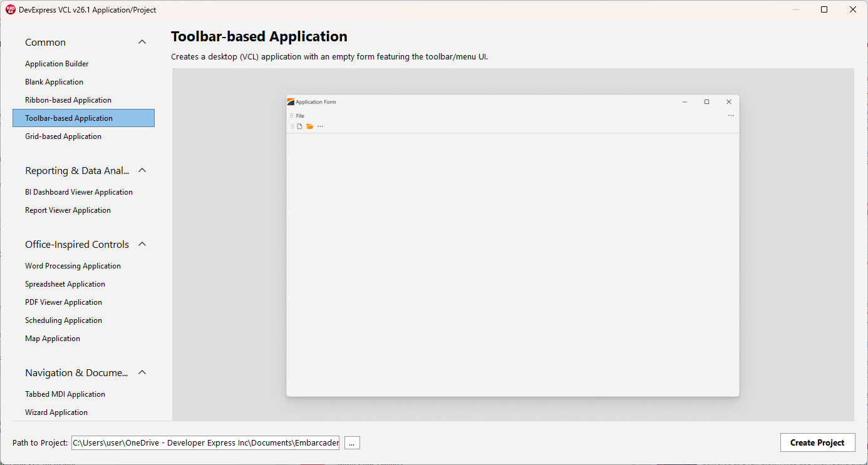Image resolution: width=868 pixels, height=465 pixels.
Task: Choose Grid-based Application template
Action: 83,136
